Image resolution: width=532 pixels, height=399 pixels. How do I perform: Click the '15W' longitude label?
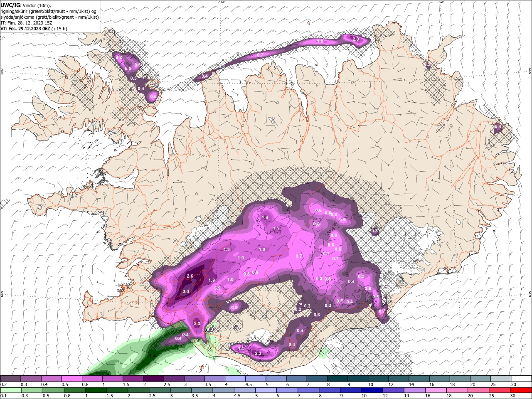pyautogui.click(x=440, y=2)
